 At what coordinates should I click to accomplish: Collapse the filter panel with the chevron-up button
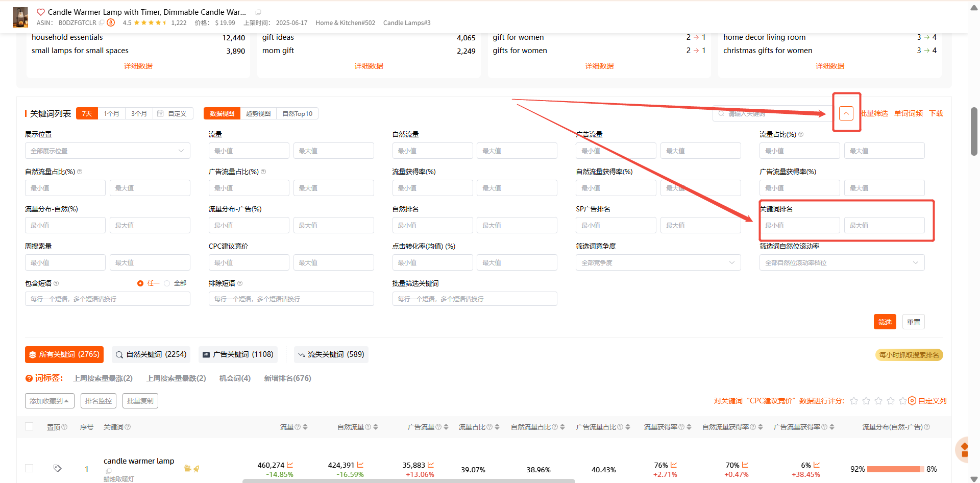pyautogui.click(x=846, y=113)
